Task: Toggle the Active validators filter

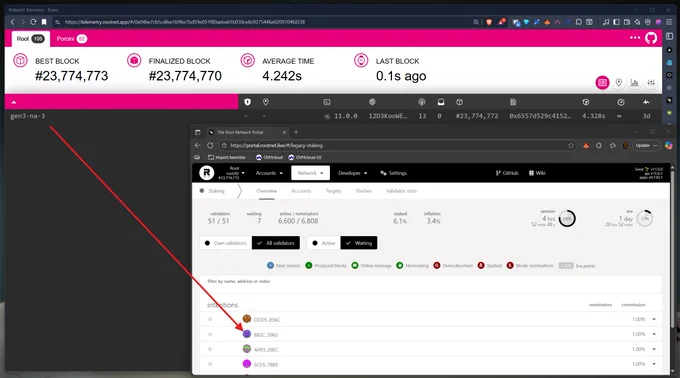Action: (x=324, y=243)
